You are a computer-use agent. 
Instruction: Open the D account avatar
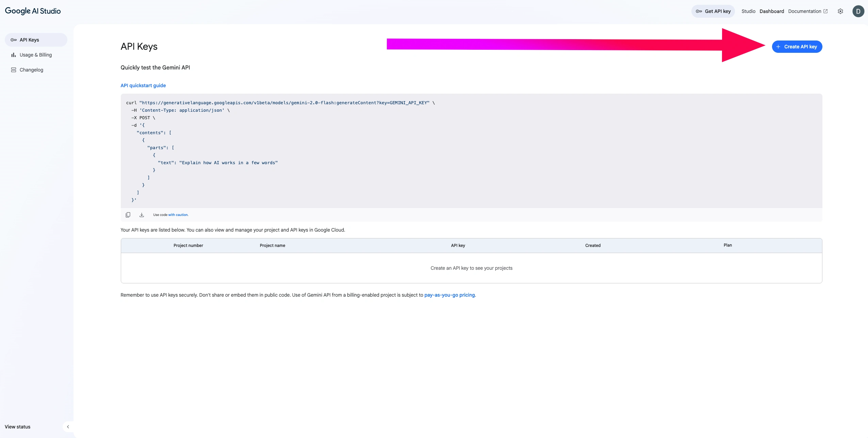pyautogui.click(x=858, y=11)
